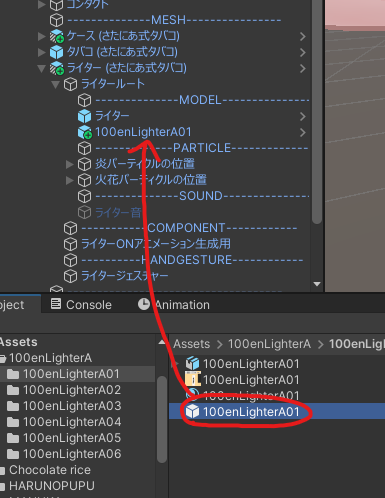Screen dimensions: 385x498
Task: Expand 炎パーティクルの位置 object
Action: point(69,164)
